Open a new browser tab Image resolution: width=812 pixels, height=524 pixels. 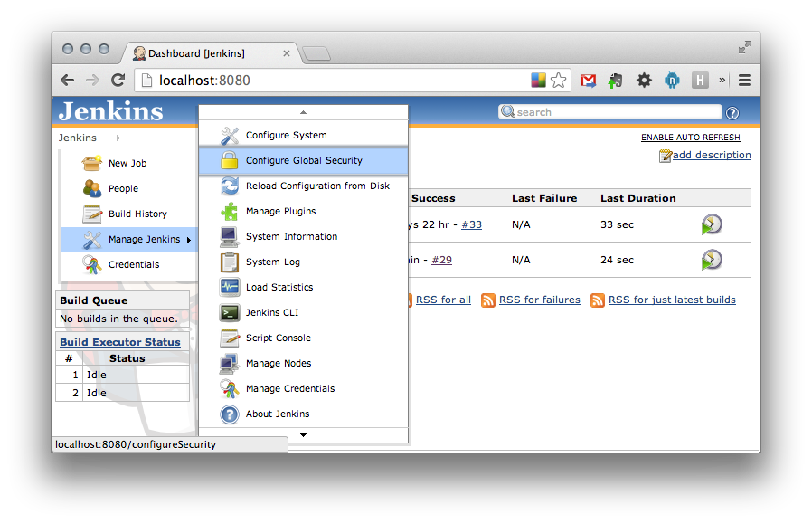316,53
